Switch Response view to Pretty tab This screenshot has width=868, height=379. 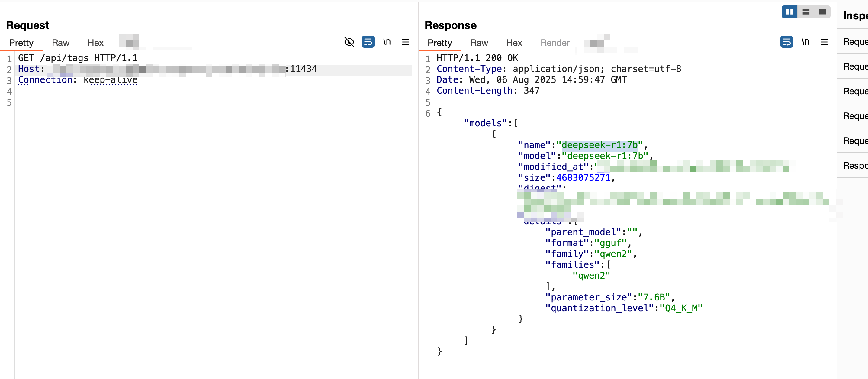pyautogui.click(x=440, y=43)
